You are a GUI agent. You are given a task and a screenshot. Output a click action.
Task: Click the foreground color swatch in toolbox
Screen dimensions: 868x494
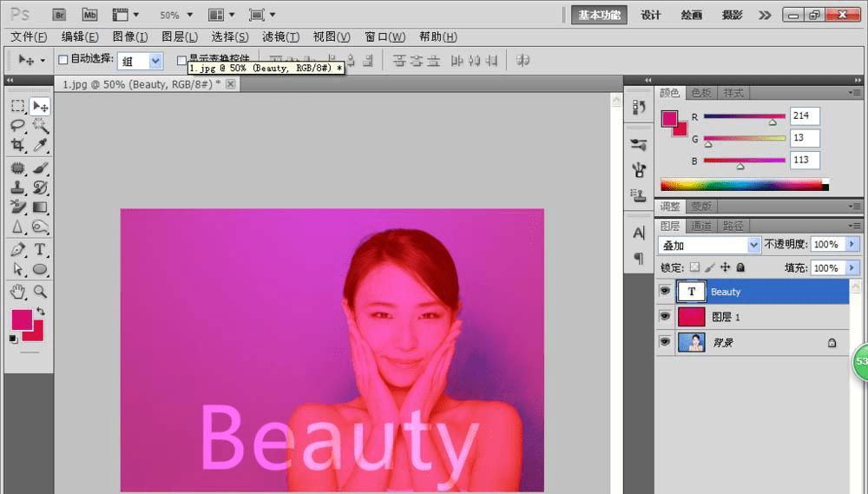click(21, 319)
